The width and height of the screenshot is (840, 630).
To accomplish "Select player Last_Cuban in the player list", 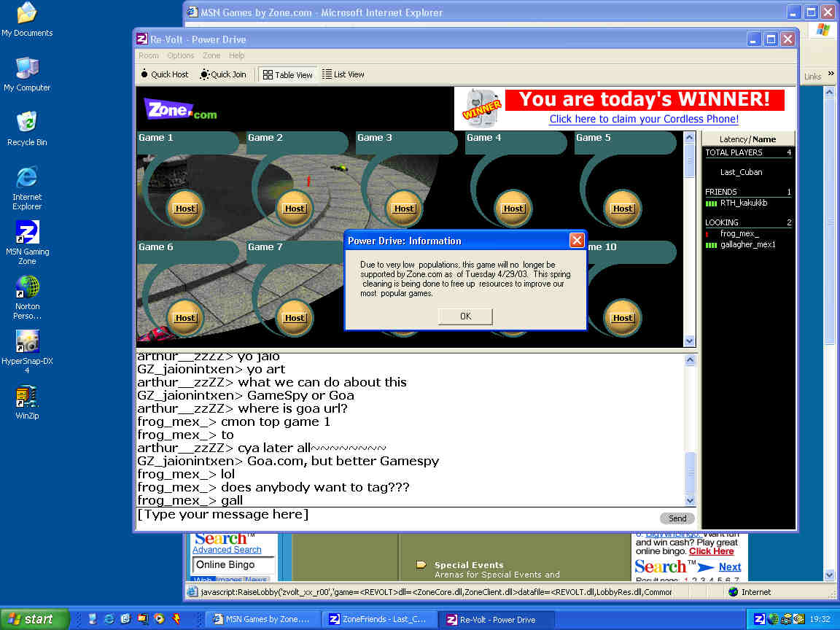I will coord(741,172).
